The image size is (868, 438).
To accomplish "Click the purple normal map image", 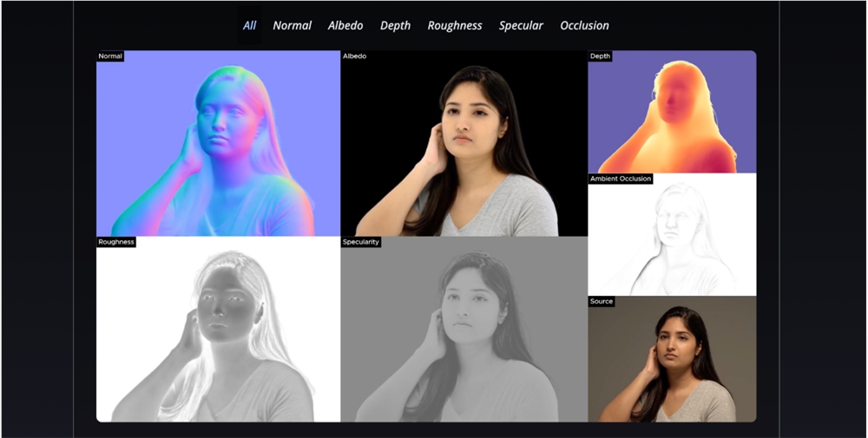I will pos(218,147).
